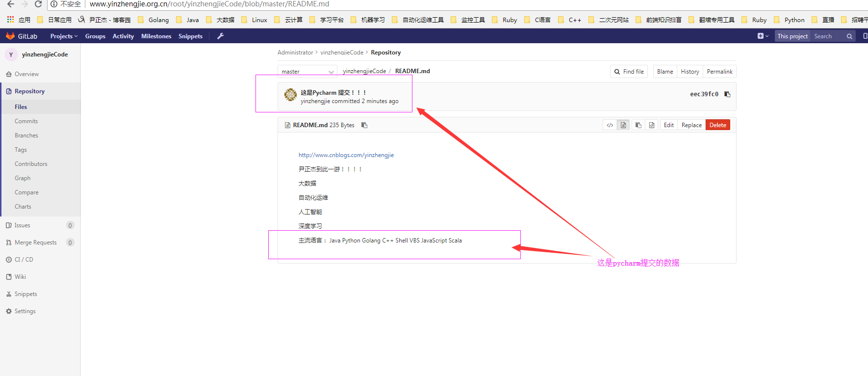Screen dimensions: 868x376
Task: Copy README.md file path to clipboard
Action: pyautogui.click(x=364, y=125)
